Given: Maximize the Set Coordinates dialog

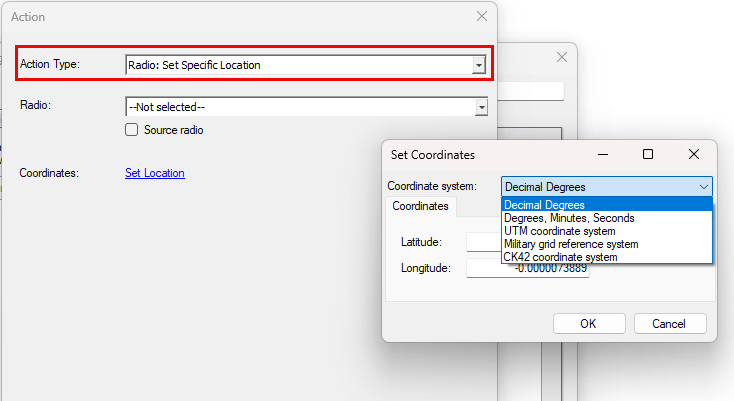Looking at the screenshot, I should tap(648, 154).
